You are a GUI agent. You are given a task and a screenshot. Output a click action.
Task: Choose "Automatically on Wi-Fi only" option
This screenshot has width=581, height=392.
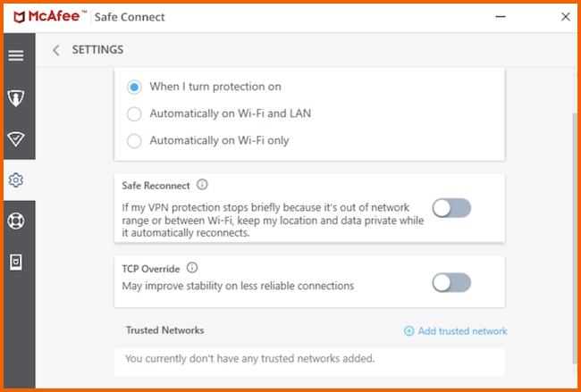pyautogui.click(x=134, y=141)
